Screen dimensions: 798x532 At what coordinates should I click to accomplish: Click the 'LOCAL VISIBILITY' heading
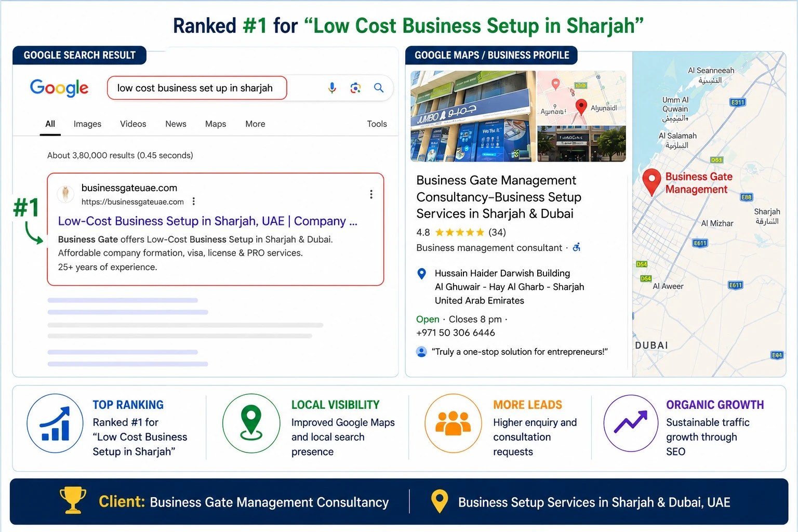pyautogui.click(x=335, y=405)
